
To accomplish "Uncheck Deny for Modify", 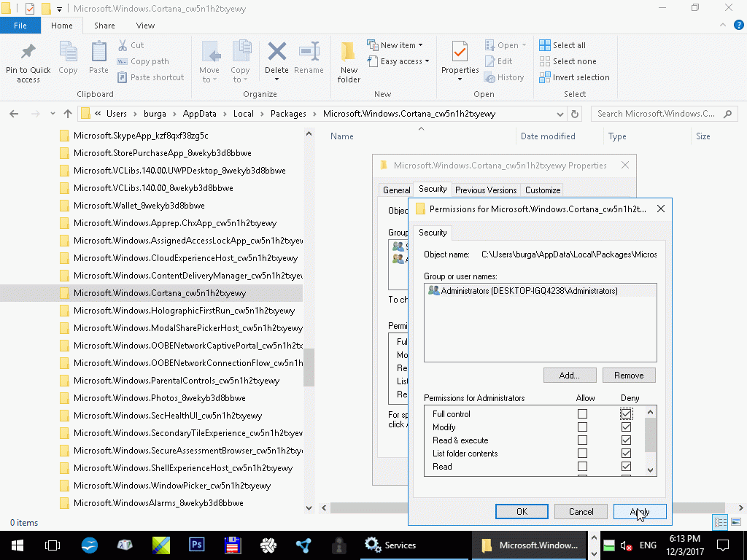I will (x=627, y=427).
